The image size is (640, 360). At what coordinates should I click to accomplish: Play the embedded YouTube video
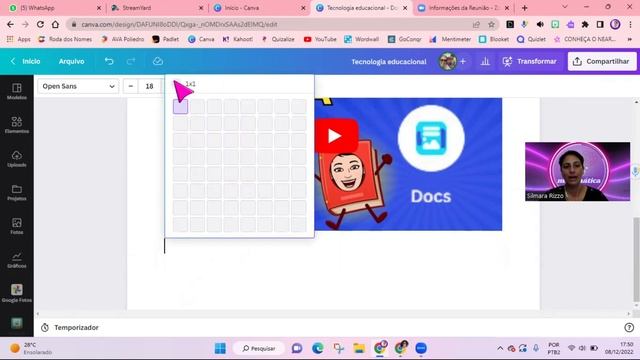pyautogui.click(x=336, y=136)
